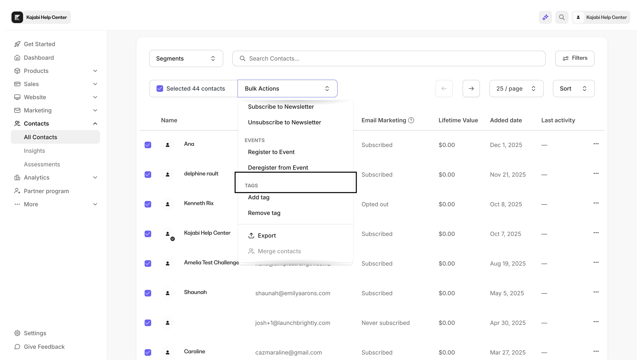Click the Export action in Bulk Actions menu
Screen dimensions: 641x364
(x=267, y=235)
